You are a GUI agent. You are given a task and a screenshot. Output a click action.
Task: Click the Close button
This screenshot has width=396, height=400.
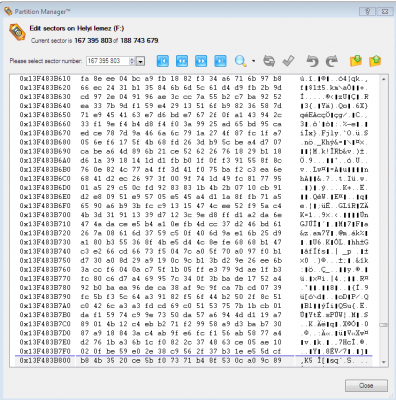click(366, 386)
